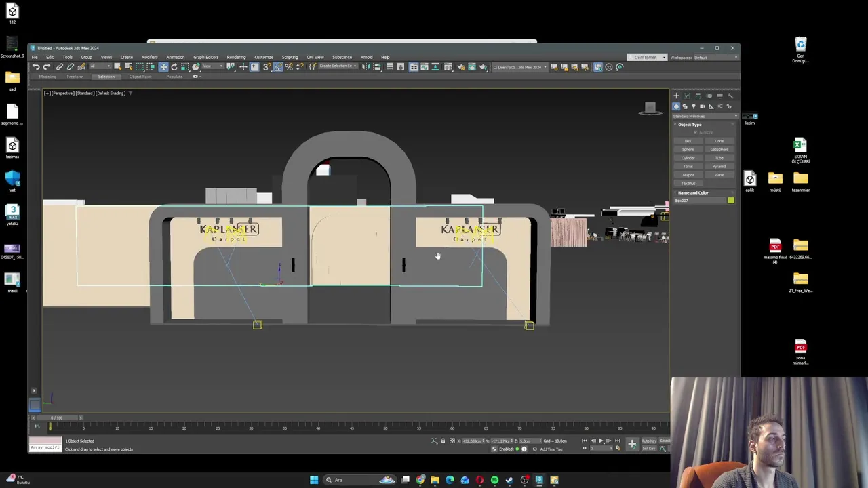Open the Mirror tool
Image resolution: width=868 pixels, height=488 pixels.
pos(366,67)
